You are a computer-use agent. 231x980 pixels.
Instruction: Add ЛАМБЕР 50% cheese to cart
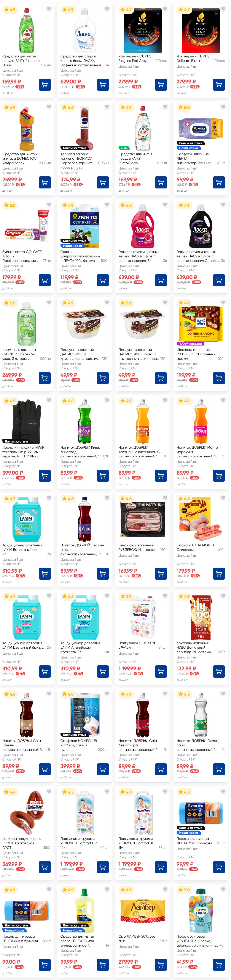(160, 964)
